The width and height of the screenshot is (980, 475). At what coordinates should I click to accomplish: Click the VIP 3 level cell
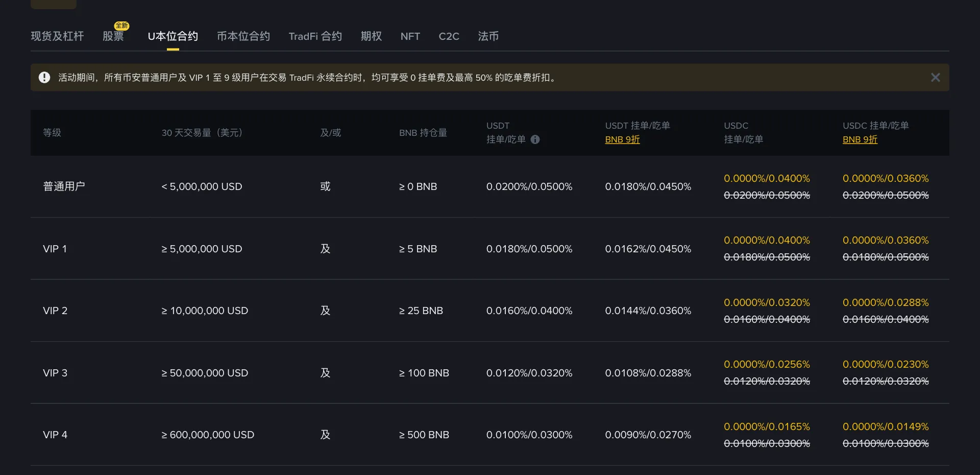55,373
